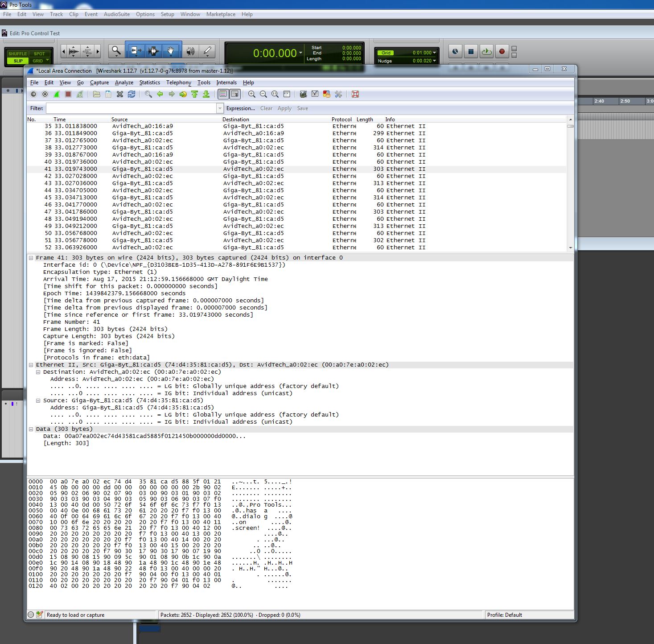Open Wireshark help (lifebuoy icon)
Image resolution: width=654 pixels, height=644 pixels.
point(355,94)
